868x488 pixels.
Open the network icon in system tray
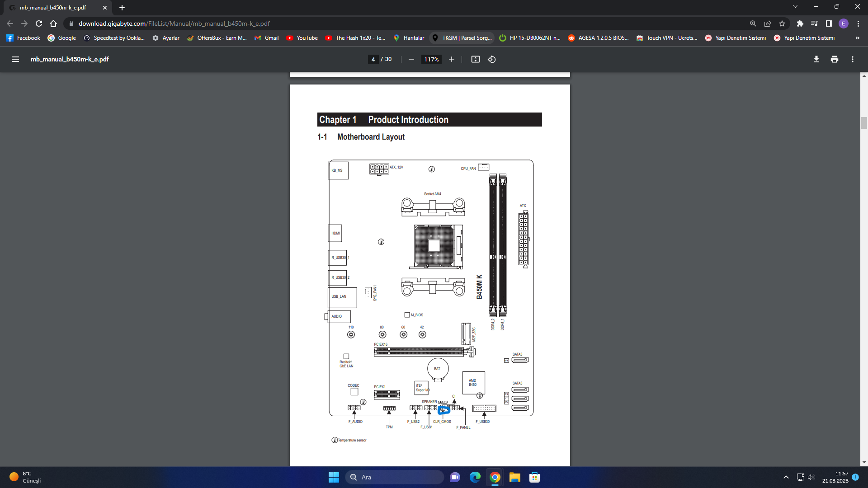pos(800,477)
